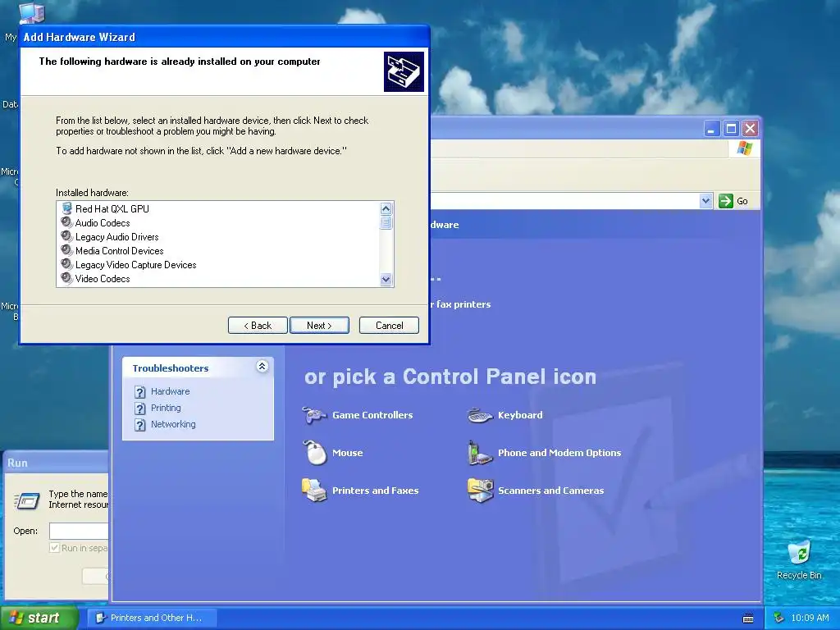
Task: Click the My Computer desktop icon
Action: click(x=32, y=13)
